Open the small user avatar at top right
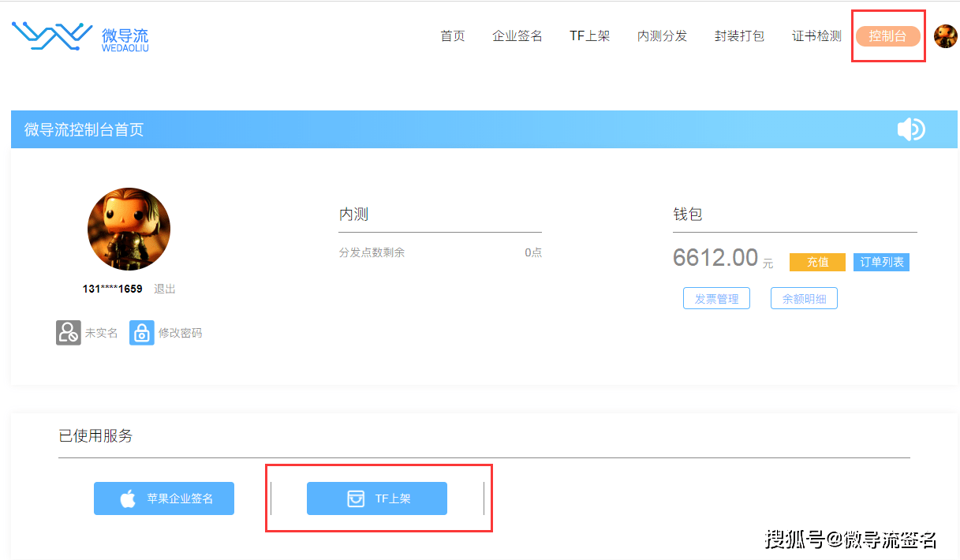The width and height of the screenshot is (960, 560). point(945,36)
